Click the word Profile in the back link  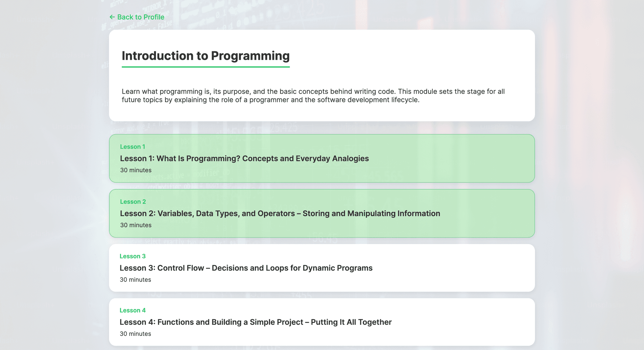pos(154,17)
